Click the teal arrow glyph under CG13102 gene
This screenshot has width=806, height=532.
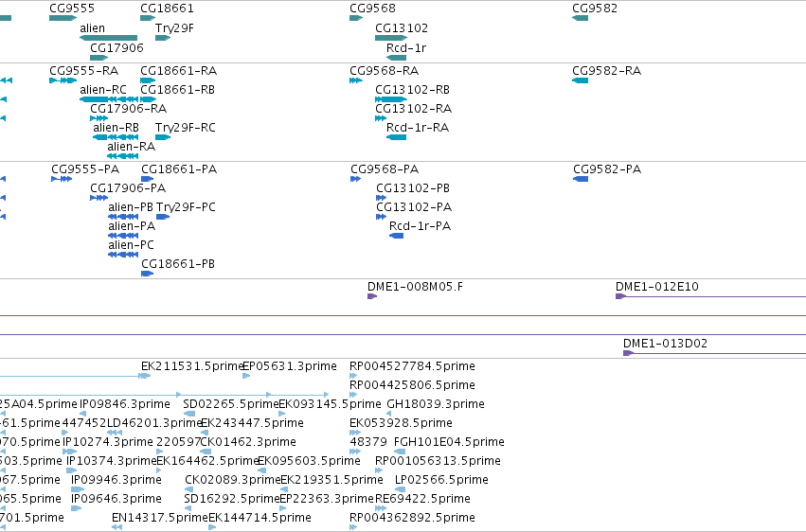click(391, 38)
